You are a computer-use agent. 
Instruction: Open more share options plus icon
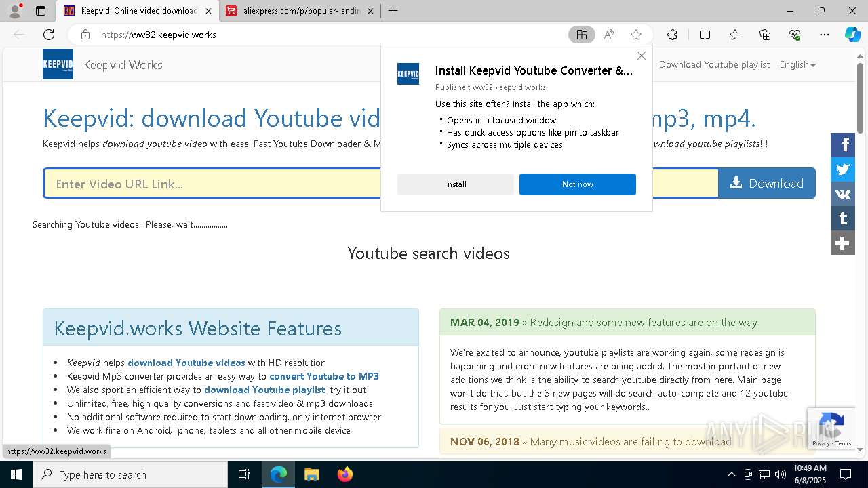(x=843, y=243)
